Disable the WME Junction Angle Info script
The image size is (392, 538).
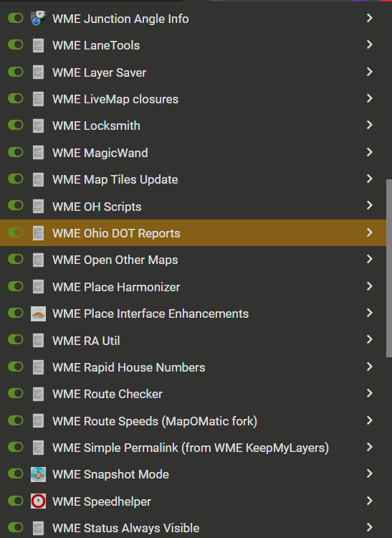click(x=16, y=18)
